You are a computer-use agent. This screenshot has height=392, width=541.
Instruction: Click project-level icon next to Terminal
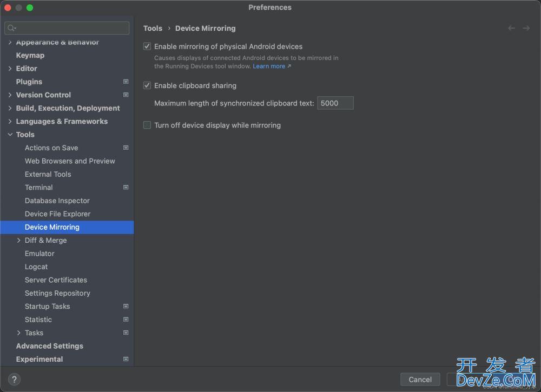[x=126, y=187]
